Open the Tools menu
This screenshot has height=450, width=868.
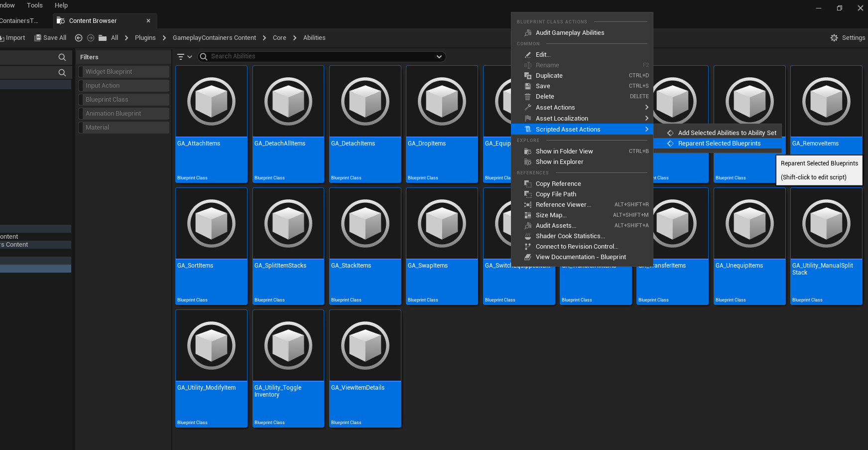(x=35, y=5)
